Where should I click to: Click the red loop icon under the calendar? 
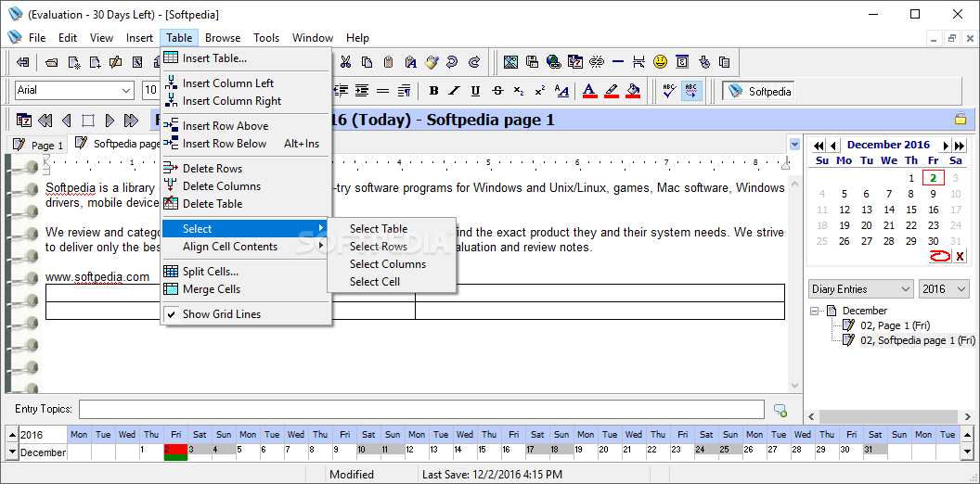940,255
